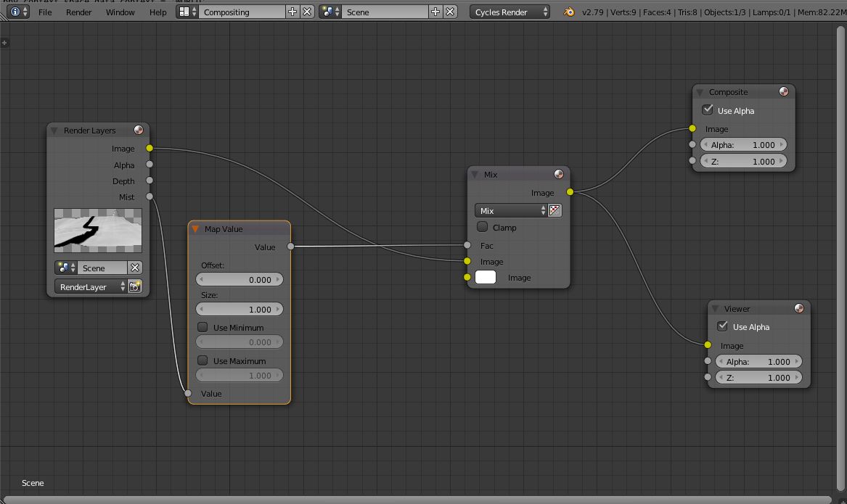Collapse the Map Value node
847x504 pixels.
pyautogui.click(x=195, y=229)
